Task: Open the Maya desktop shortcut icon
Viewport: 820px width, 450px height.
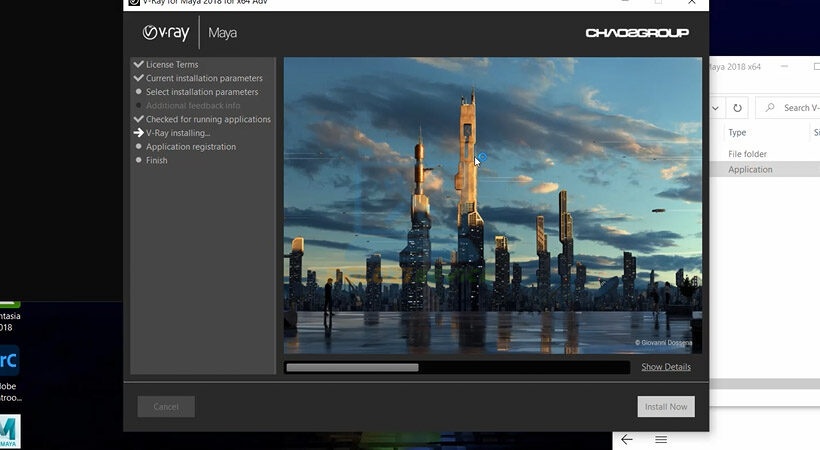Action: pyautogui.click(x=9, y=431)
